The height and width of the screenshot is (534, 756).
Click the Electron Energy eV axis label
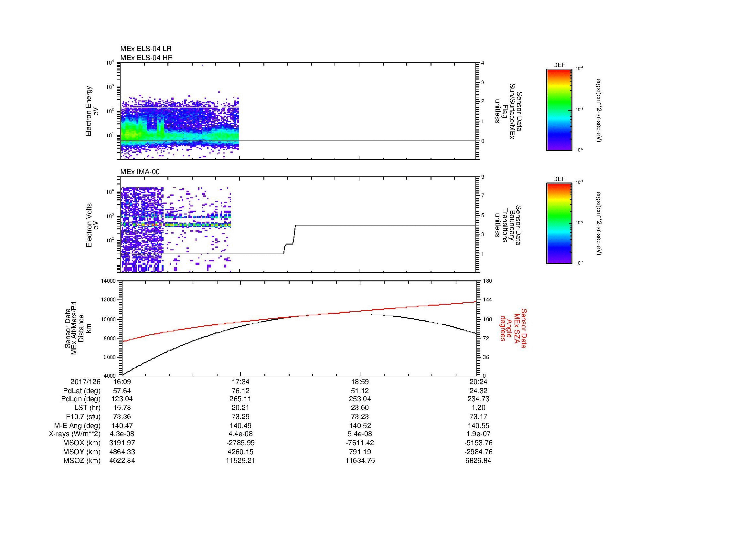(92, 111)
